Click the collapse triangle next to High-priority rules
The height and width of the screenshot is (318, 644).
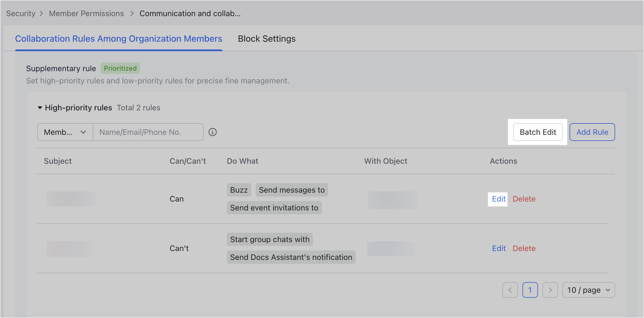[40, 108]
